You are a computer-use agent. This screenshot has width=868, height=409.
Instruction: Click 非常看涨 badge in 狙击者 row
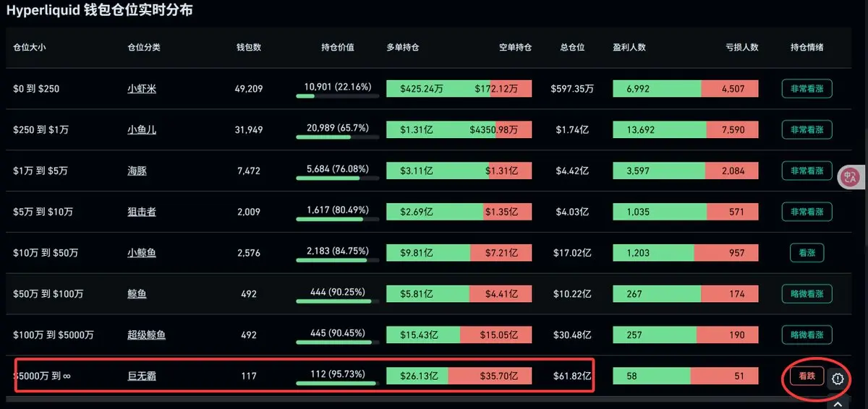(x=807, y=212)
